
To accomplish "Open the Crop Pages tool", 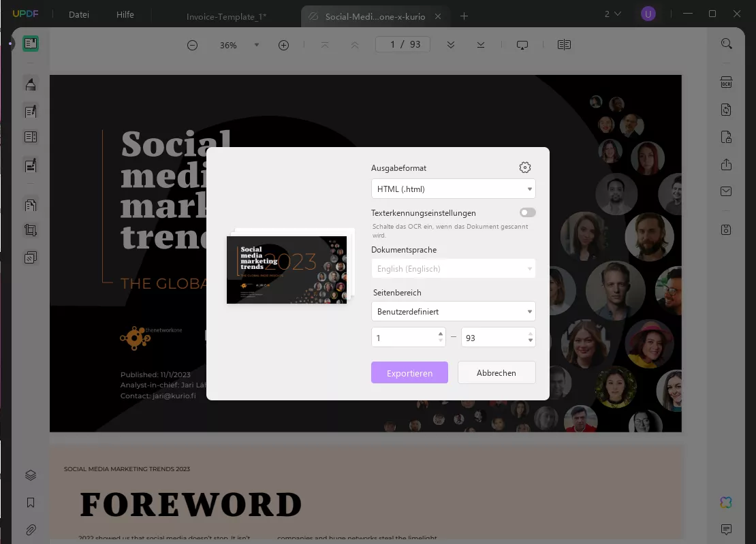I will click(31, 230).
